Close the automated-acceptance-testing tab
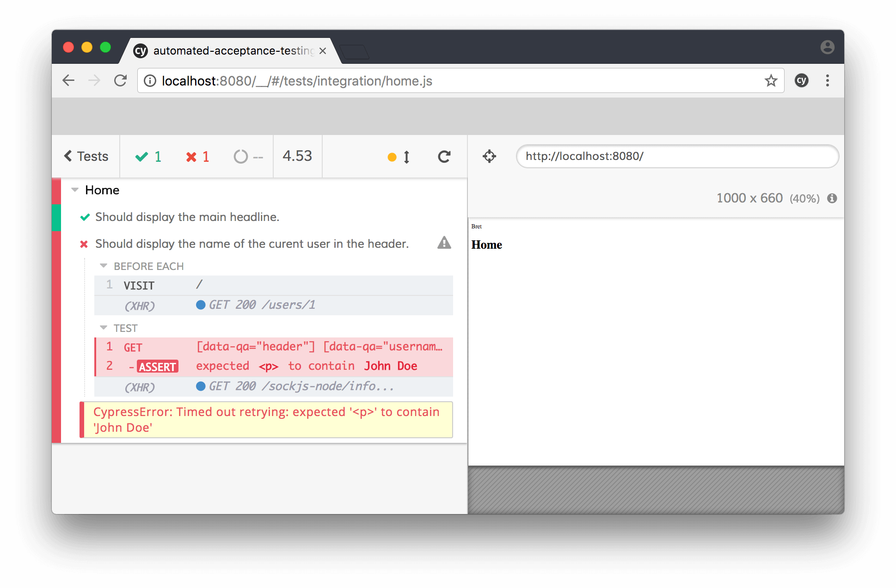 coord(323,51)
